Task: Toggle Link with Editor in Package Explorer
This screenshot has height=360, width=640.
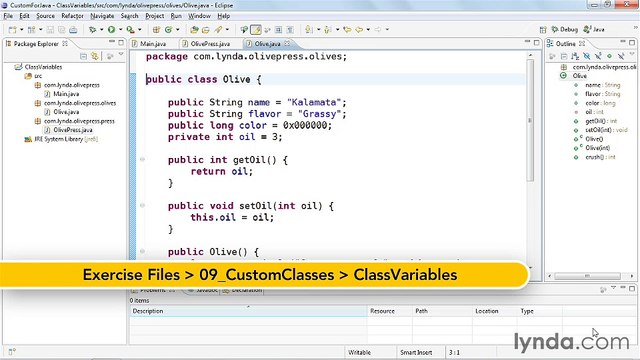Action: tap(95, 56)
